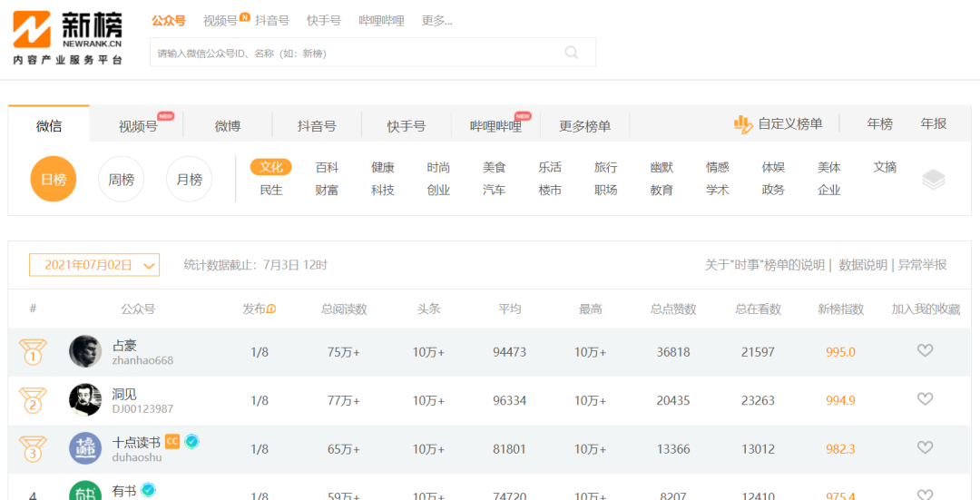Screen dimensions: 980x500
Task: Select the 企业 category
Action: click(x=828, y=190)
